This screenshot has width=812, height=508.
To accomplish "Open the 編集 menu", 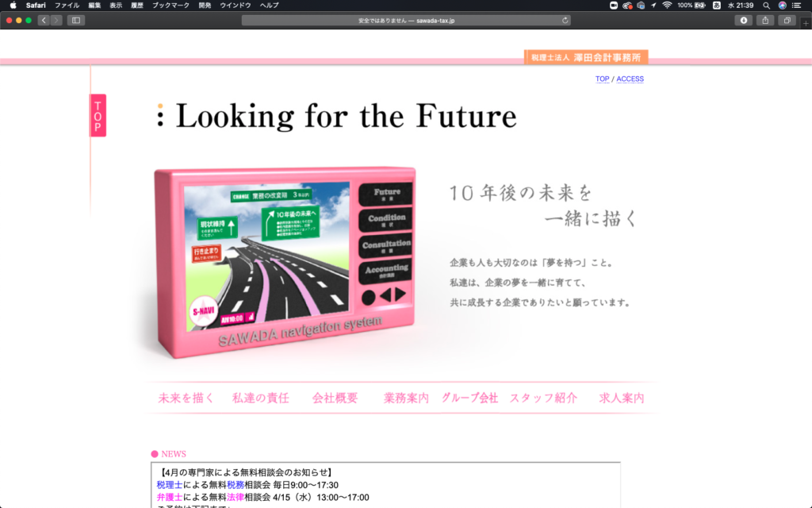I will pyautogui.click(x=94, y=6).
